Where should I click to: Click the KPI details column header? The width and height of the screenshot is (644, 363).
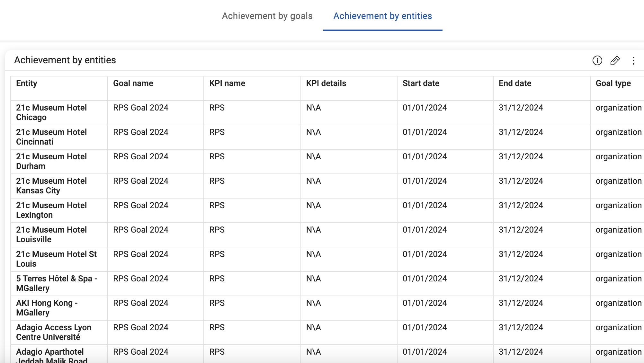[x=326, y=83]
